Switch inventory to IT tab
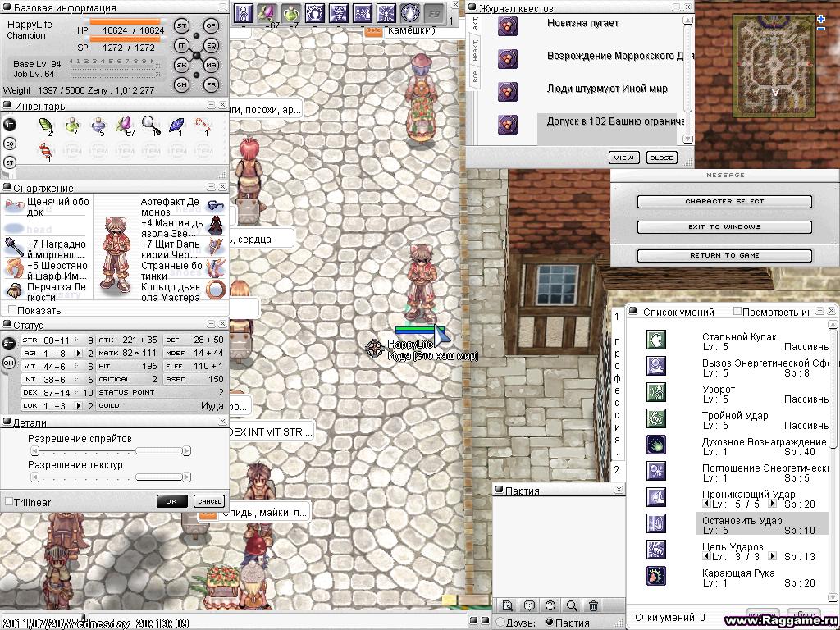Screen dimensions: 840x630 click(x=10, y=125)
